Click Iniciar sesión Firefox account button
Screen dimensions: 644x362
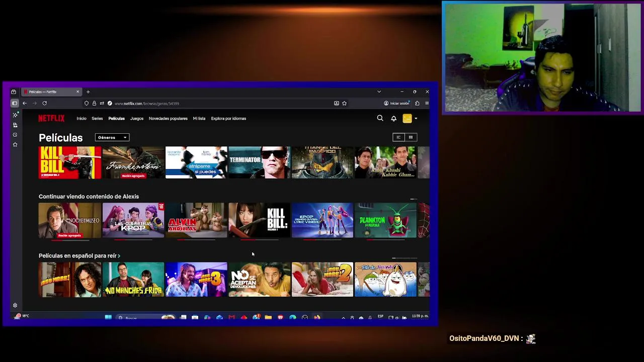[396, 103]
